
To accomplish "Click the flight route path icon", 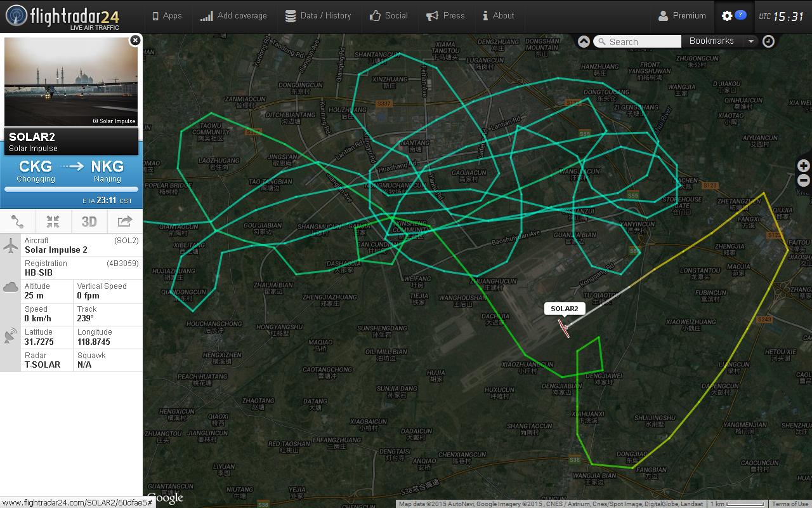I will pos(18,221).
